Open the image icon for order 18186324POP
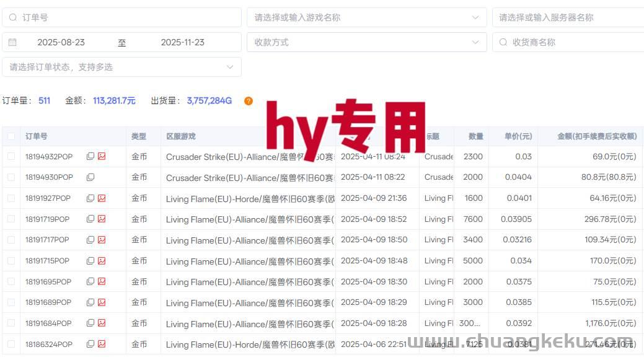 pos(102,344)
